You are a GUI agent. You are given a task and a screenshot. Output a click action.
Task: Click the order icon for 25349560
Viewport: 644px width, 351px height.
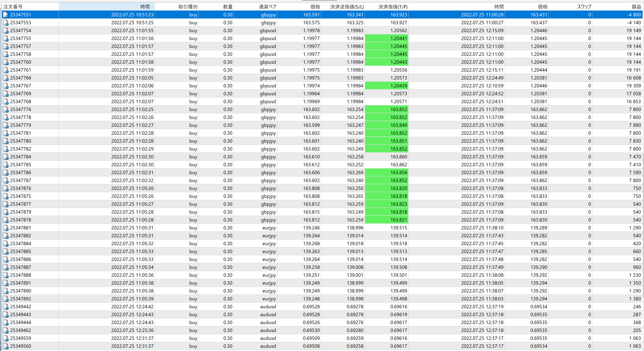pyautogui.click(x=5, y=346)
